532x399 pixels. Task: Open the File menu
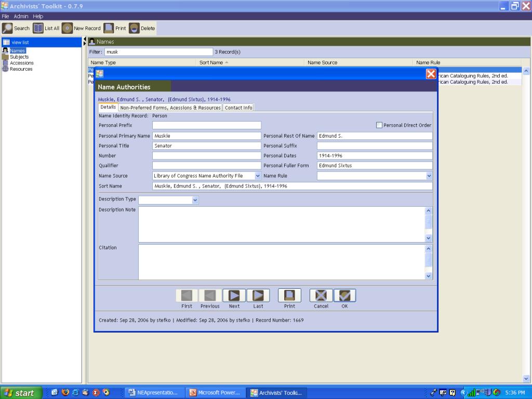5,16
